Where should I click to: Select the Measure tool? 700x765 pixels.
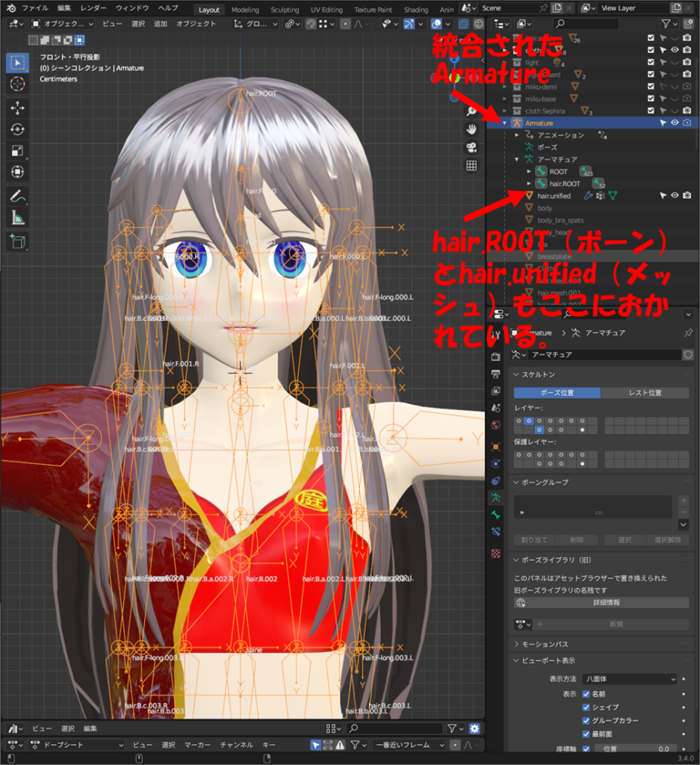18,217
